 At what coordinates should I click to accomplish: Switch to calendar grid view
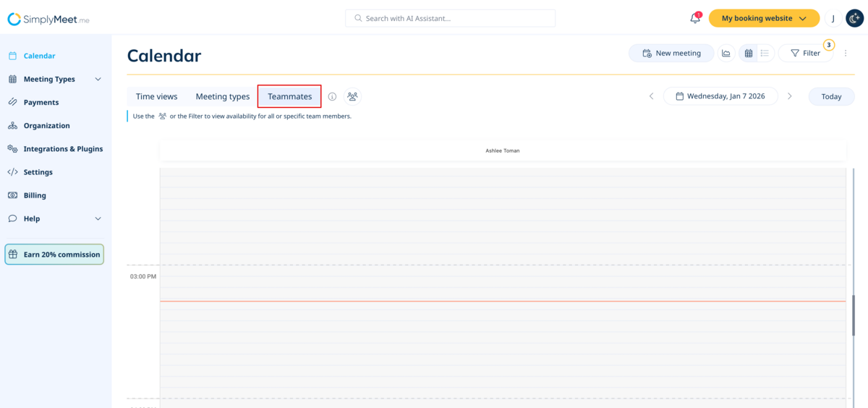(x=749, y=53)
